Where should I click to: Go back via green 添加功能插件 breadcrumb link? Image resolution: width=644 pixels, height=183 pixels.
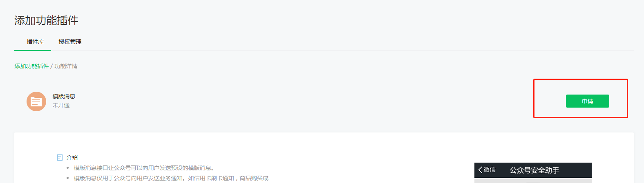tap(31, 66)
